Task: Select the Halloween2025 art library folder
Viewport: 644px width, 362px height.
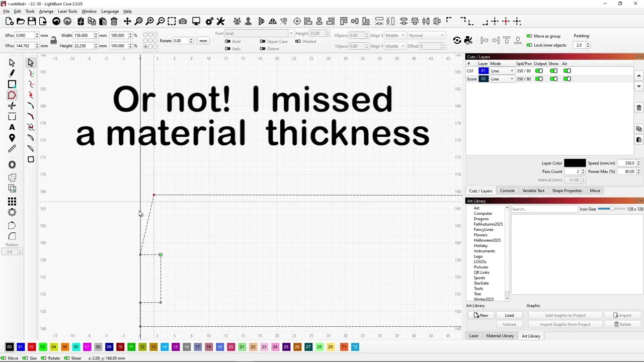Action: (487, 240)
